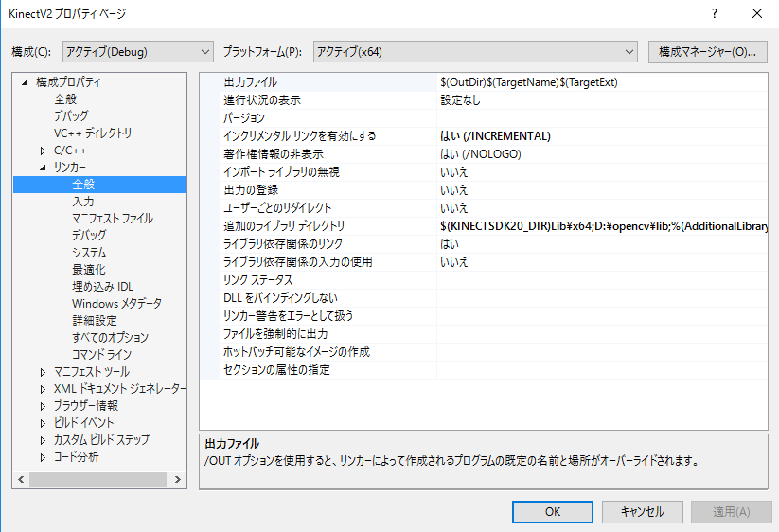Open the マニフェスト ファイル linker page
This screenshot has height=532, width=779.
[112, 219]
